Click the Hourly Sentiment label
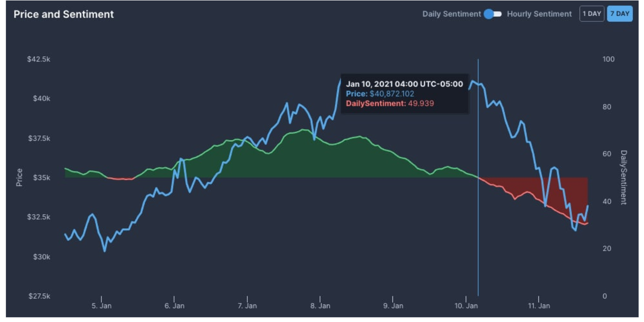This screenshot has height=322, width=644. (539, 14)
